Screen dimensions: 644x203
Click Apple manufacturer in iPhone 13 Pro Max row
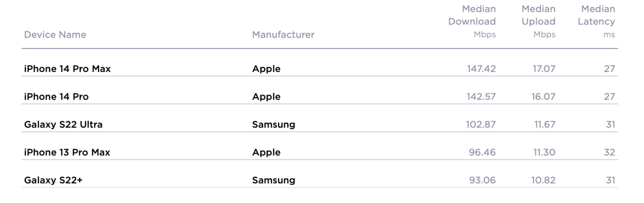point(266,153)
